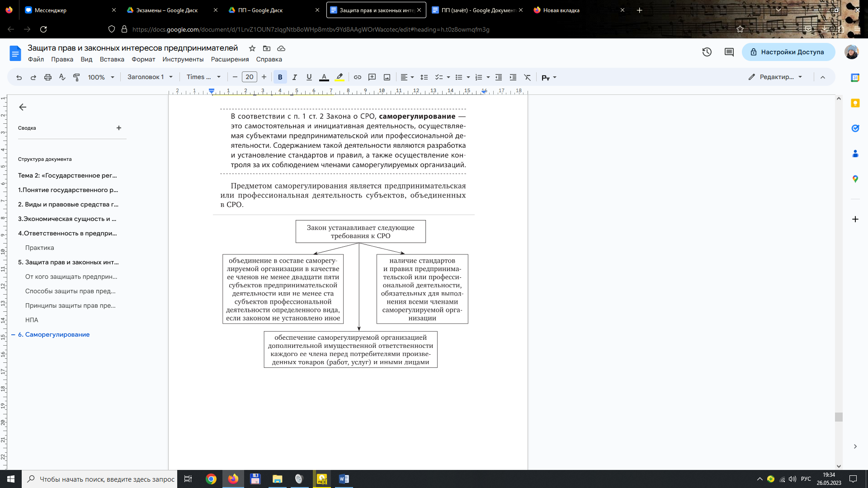The image size is (868, 488).
Task: Collapse the toolbar menus with chevron
Action: 823,77
